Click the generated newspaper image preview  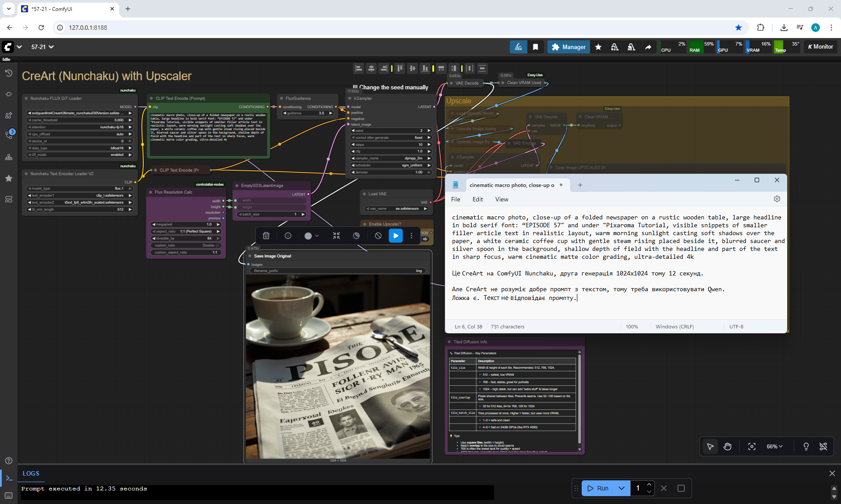pos(338,366)
